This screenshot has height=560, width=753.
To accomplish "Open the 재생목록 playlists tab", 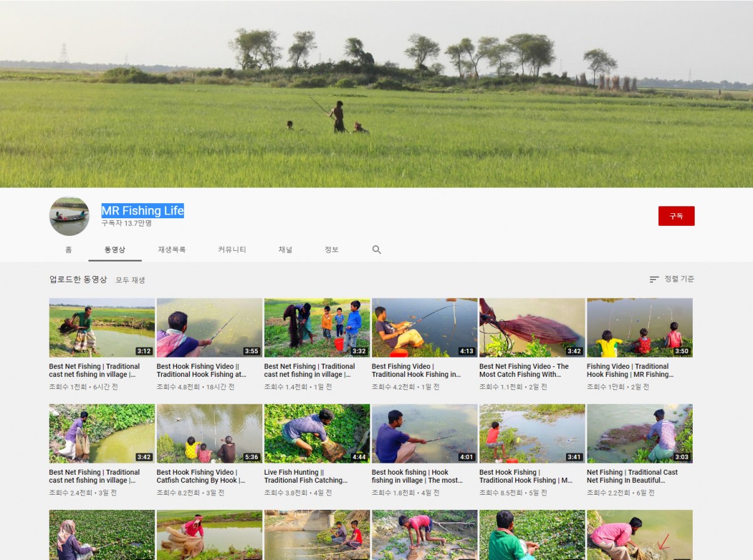I will [171, 250].
